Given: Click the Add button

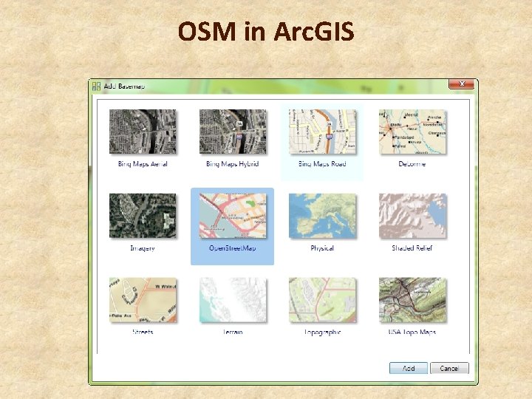Looking at the screenshot, I should point(409,368).
